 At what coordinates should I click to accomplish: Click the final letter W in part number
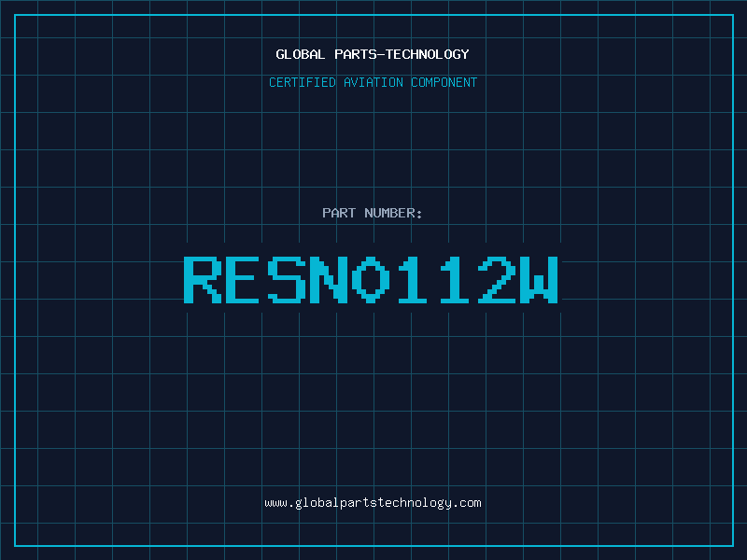539,279
